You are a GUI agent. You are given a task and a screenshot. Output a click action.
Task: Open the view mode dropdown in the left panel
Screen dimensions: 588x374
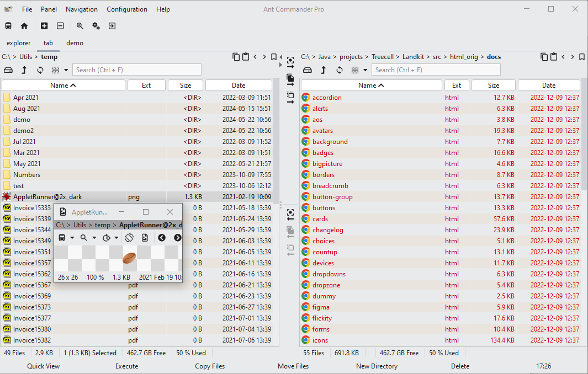tap(66, 70)
